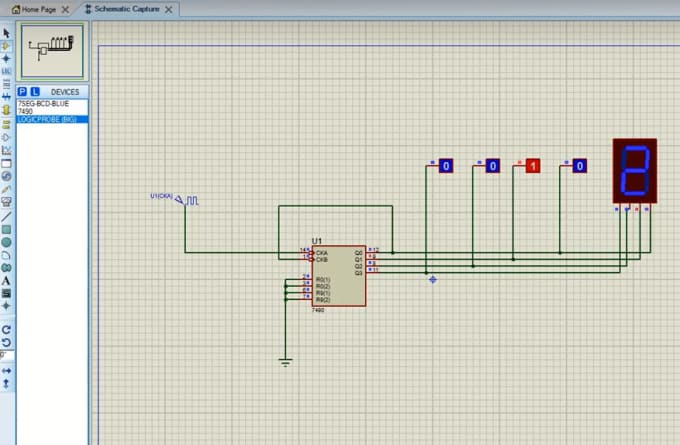The image size is (680, 445).
Task: Select LOGICPROBE (BIG) in device list
Action: click(52, 119)
